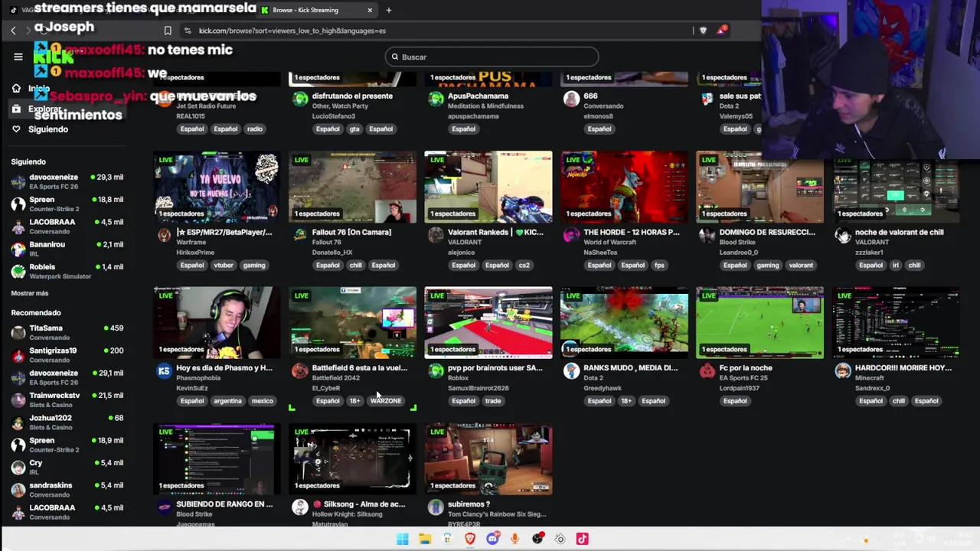This screenshot has height=551, width=980.
Task: Open TitaSama avatar in Recomendado
Action: 18,332
